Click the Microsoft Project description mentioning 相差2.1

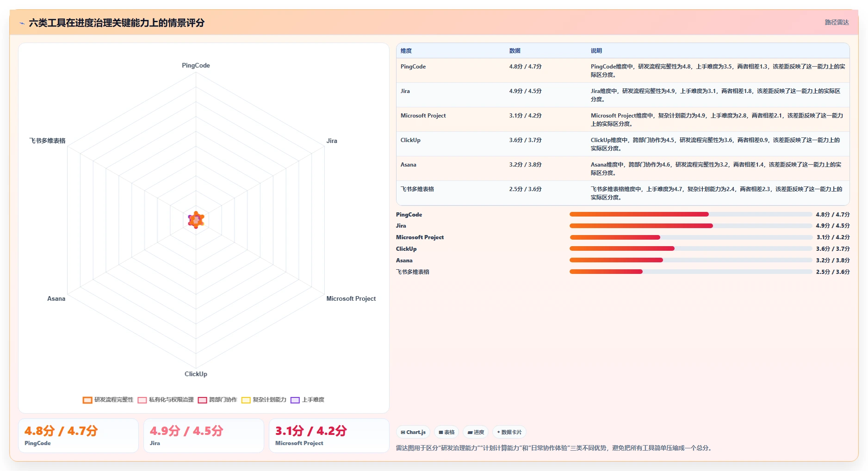(717, 120)
